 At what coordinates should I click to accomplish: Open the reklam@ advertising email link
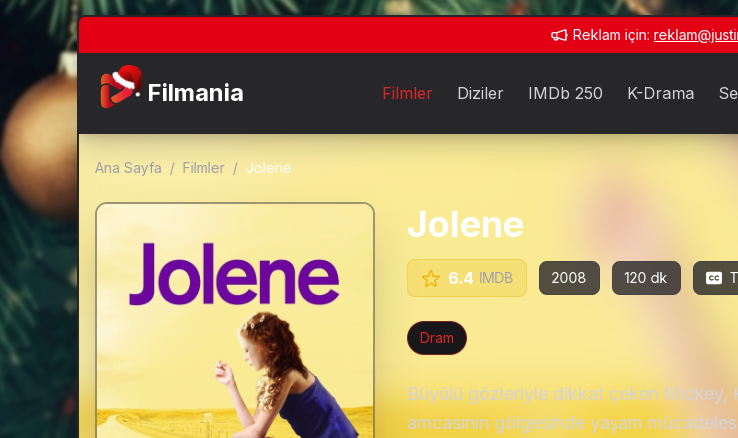tap(696, 35)
